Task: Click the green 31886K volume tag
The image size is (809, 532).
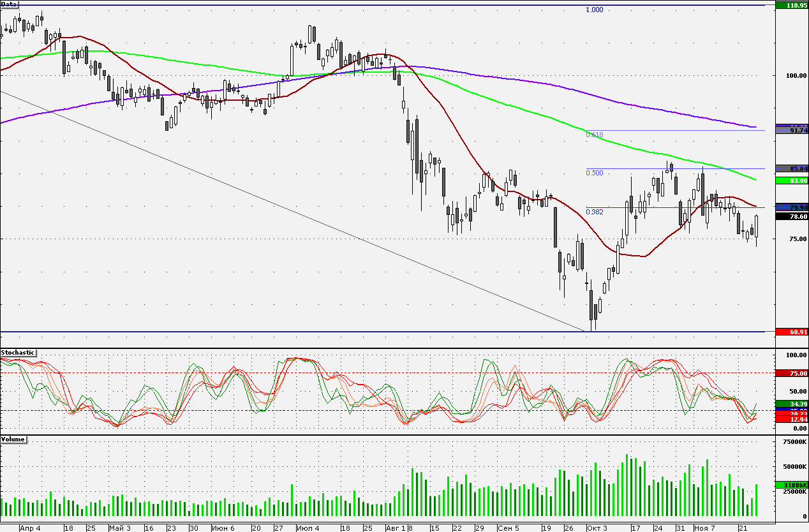Action: [791, 485]
